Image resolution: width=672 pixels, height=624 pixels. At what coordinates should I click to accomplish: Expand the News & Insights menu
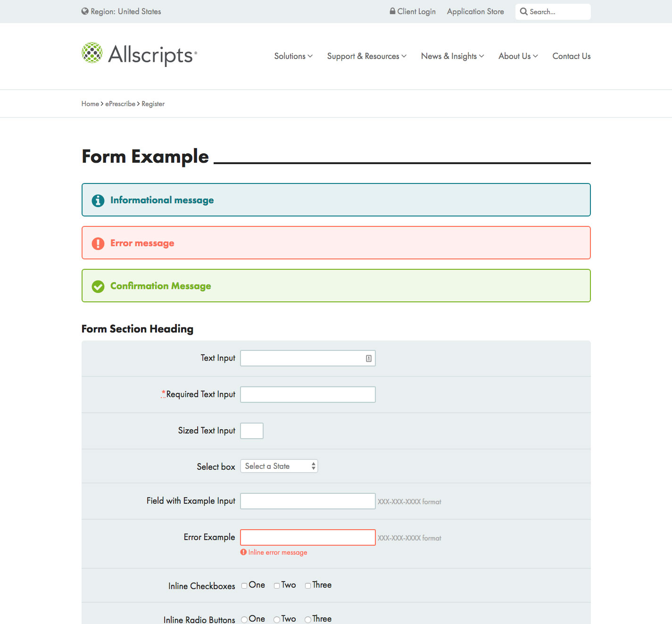pyautogui.click(x=452, y=56)
